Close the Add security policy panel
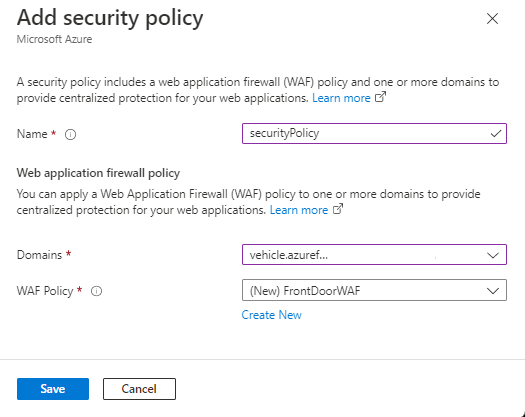The width and height of the screenshot is (525, 417). click(492, 19)
